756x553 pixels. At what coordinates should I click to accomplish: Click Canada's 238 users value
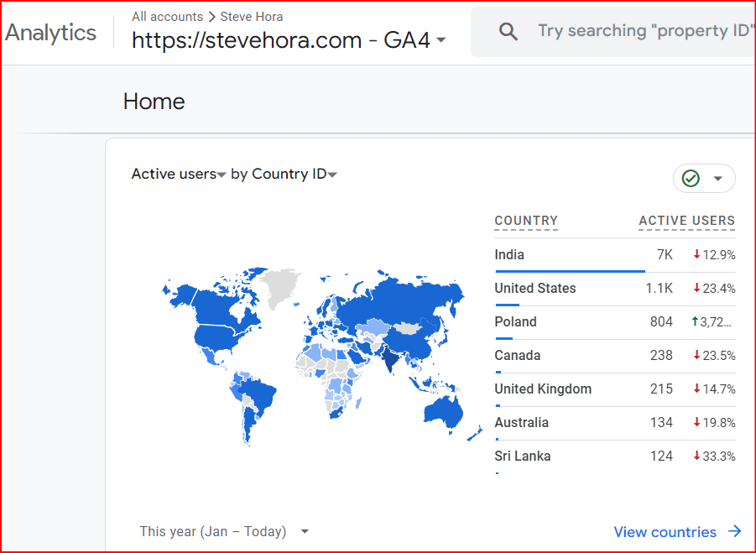[x=661, y=355]
